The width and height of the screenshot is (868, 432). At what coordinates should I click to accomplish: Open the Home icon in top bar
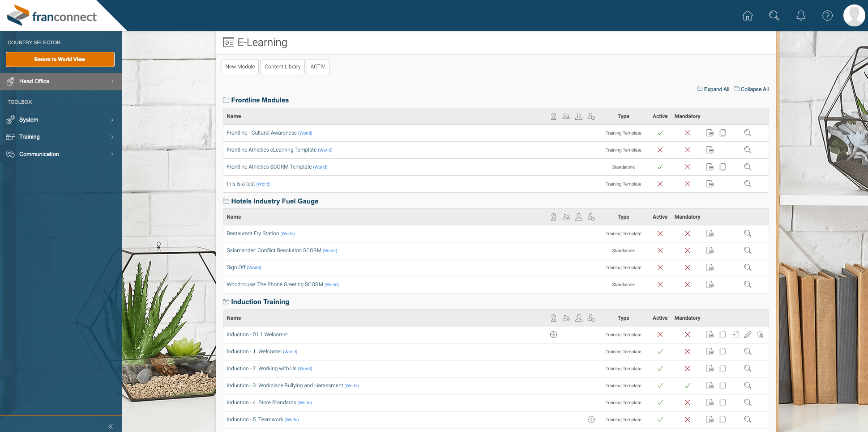tap(747, 16)
